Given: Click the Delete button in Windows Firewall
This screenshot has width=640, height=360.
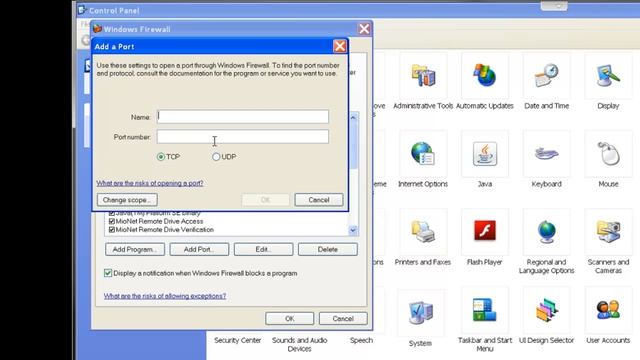Looking at the screenshot, I should point(328,249).
